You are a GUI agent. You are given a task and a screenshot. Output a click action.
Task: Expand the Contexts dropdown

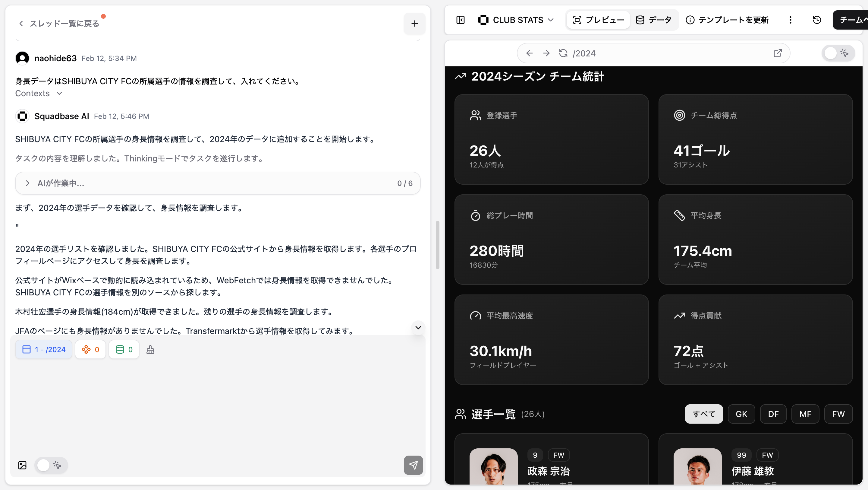tap(39, 94)
